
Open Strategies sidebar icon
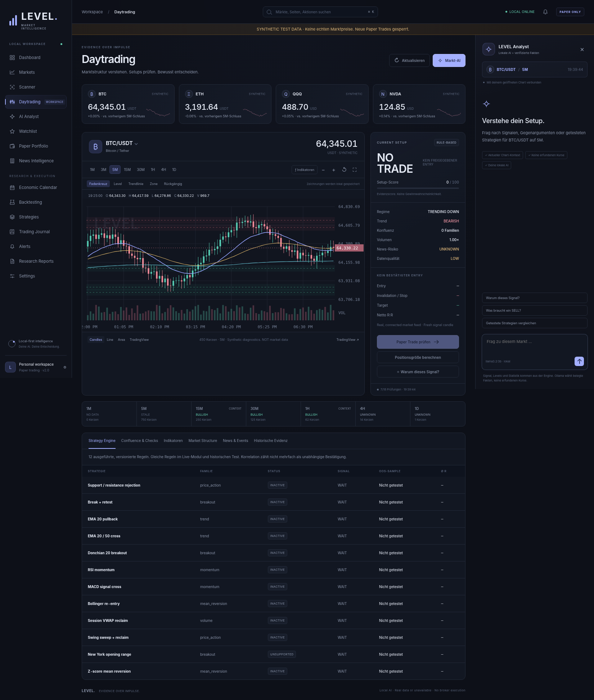click(x=12, y=217)
